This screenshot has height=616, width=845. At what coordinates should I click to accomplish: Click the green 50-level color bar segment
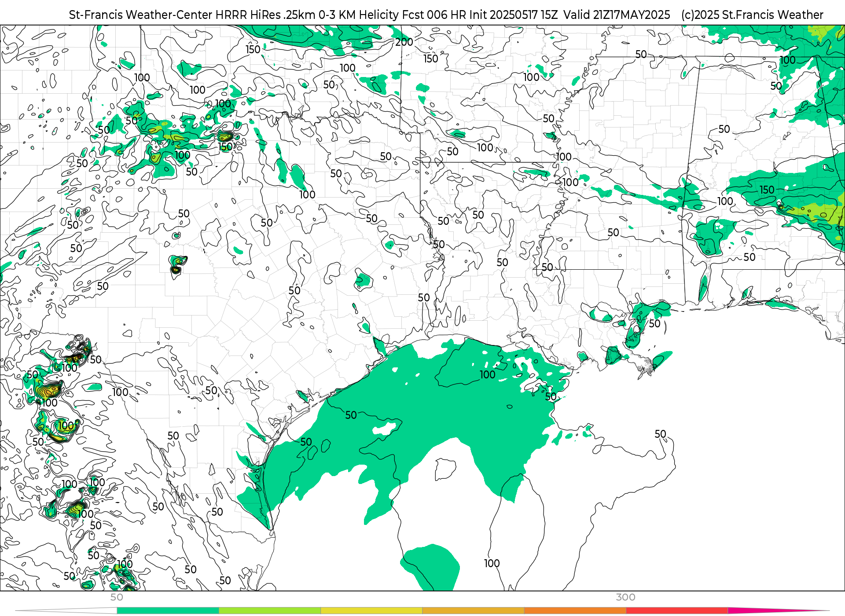[168, 611]
